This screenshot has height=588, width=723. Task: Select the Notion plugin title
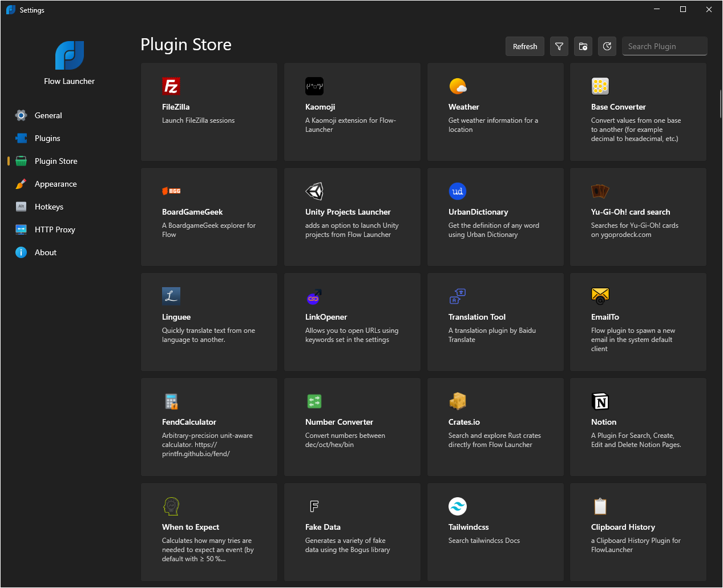[604, 422]
